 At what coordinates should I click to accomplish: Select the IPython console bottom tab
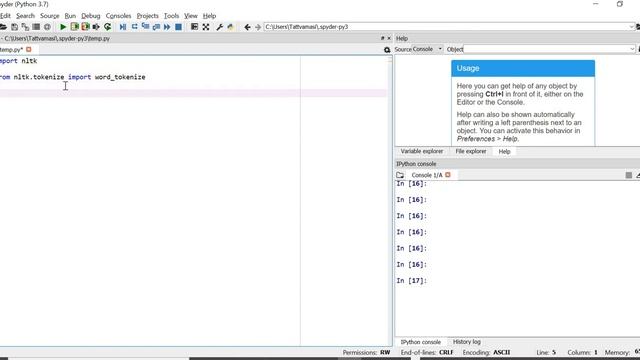(420, 342)
